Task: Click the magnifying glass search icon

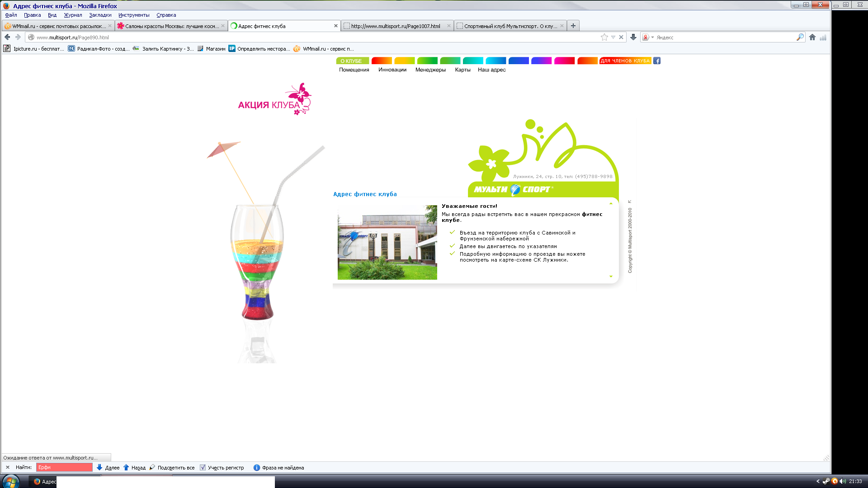Action: 800,37
